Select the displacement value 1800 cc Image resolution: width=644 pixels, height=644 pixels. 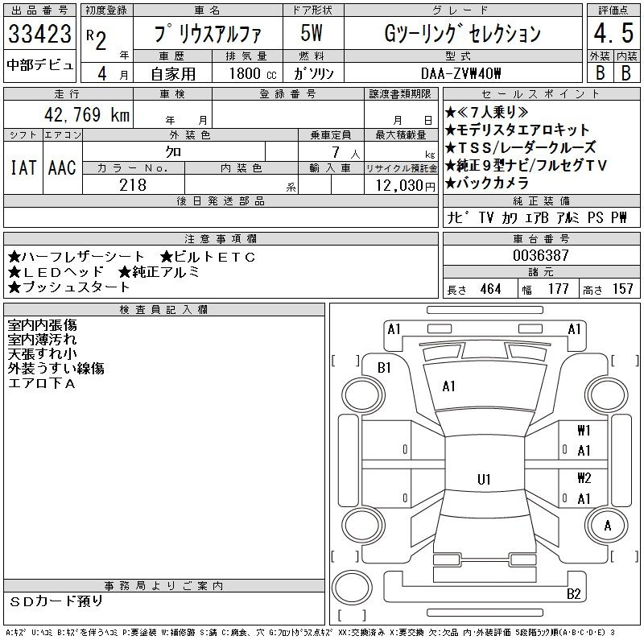[253, 74]
